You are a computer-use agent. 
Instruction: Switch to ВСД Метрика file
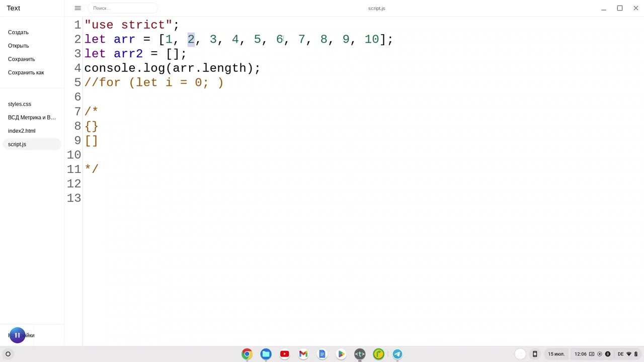[32, 117]
